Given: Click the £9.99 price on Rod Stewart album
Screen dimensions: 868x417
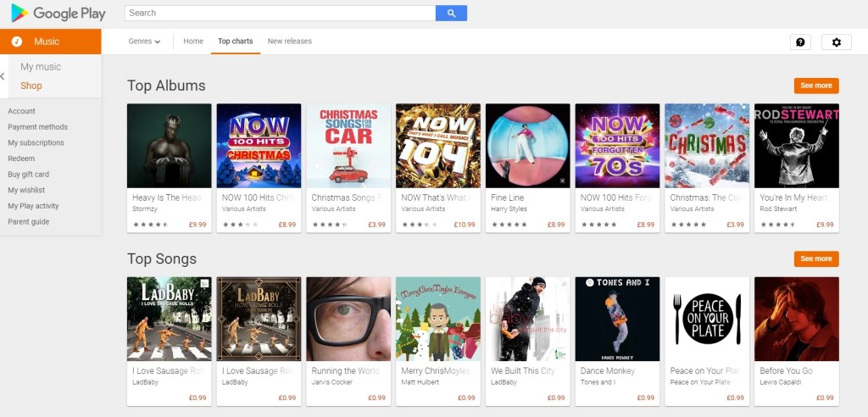Looking at the screenshot, I should pyautogui.click(x=825, y=225).
